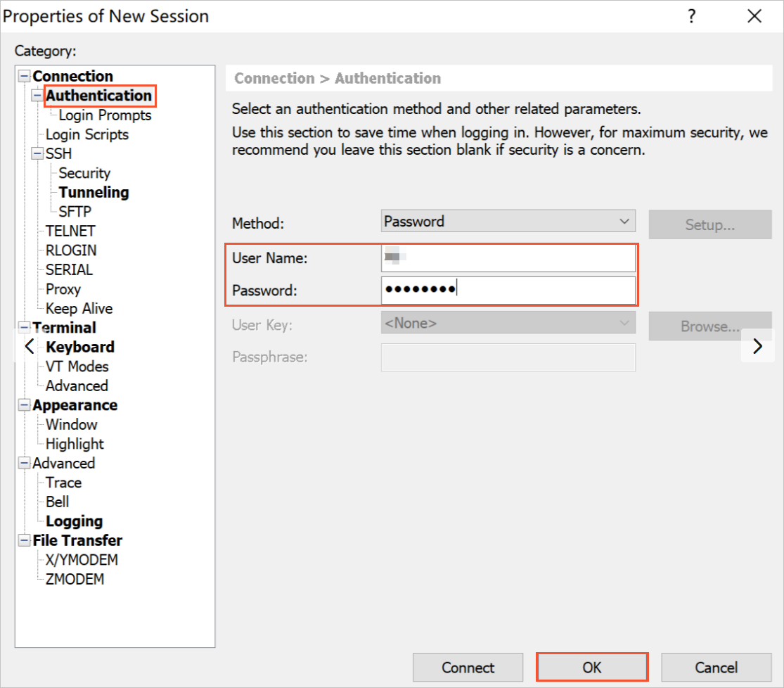The height and width of the screenshot is (688, 784).
Task: Collapse the Appearance category node
Action: [x=25, y=406]
